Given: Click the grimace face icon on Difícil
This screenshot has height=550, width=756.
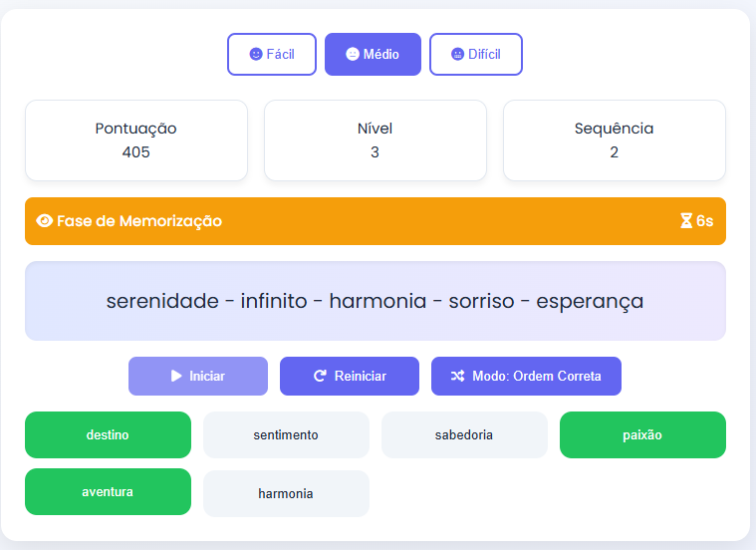Looking at the screenshot, I should [x=457, y=55].
